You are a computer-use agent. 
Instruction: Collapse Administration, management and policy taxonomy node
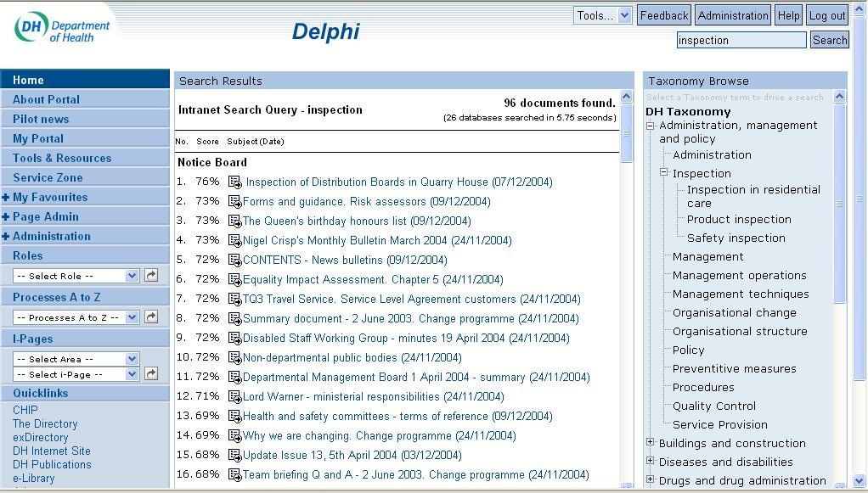click(x=651, y=126)
